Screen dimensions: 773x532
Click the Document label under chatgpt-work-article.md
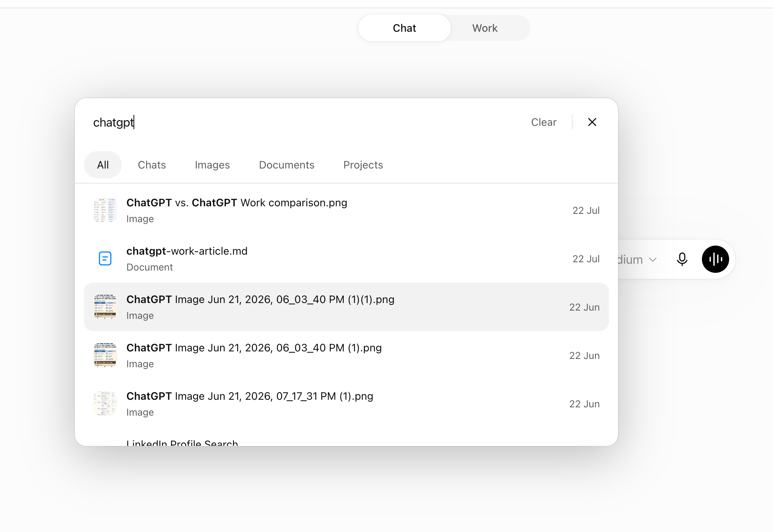tap(150, 267)
